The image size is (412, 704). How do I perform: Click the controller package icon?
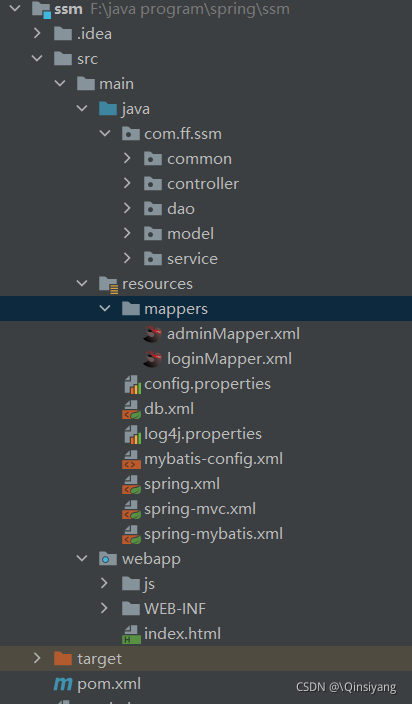(x=153, y=184)
